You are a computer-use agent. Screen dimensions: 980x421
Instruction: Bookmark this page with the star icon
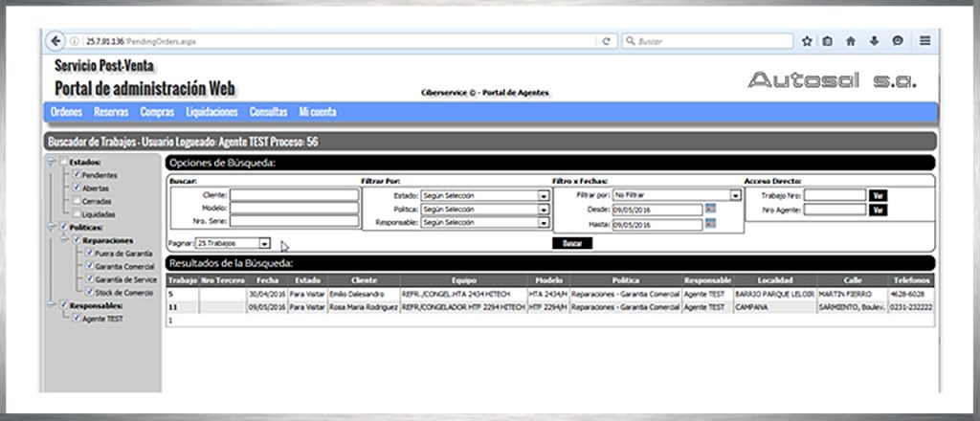tap(807, 41)
